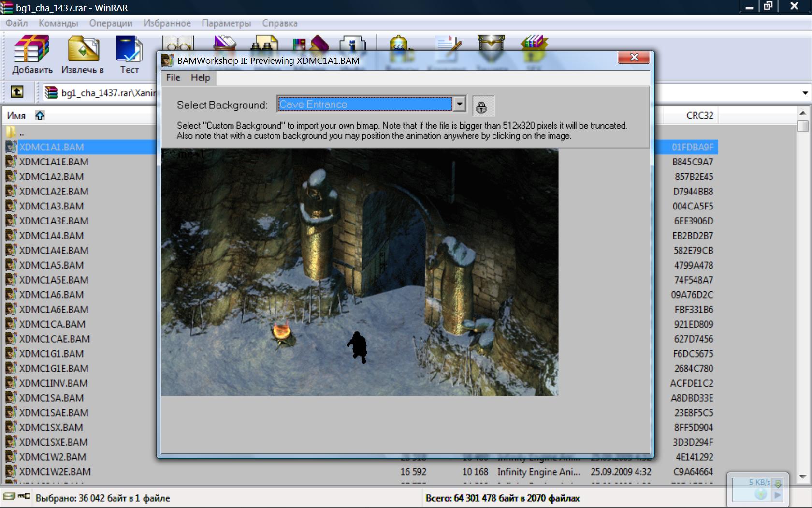Open the WinRAR address path dropdown arrow

point(805,92)
